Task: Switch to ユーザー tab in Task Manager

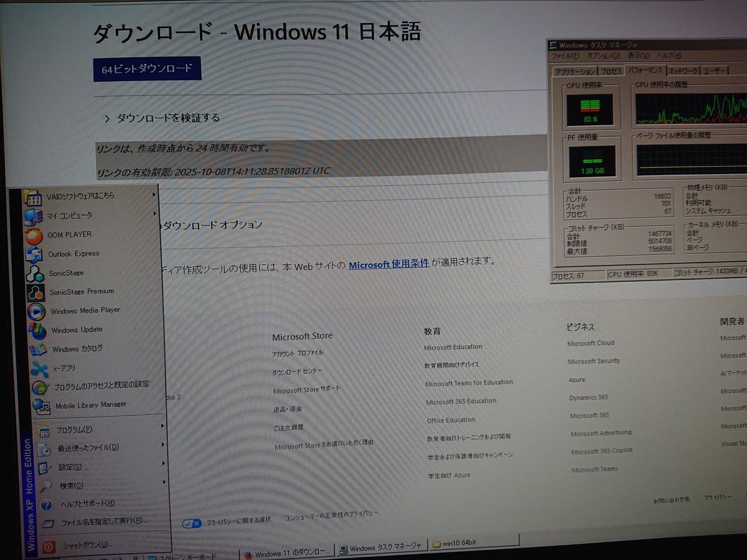Action: point(715,70)
